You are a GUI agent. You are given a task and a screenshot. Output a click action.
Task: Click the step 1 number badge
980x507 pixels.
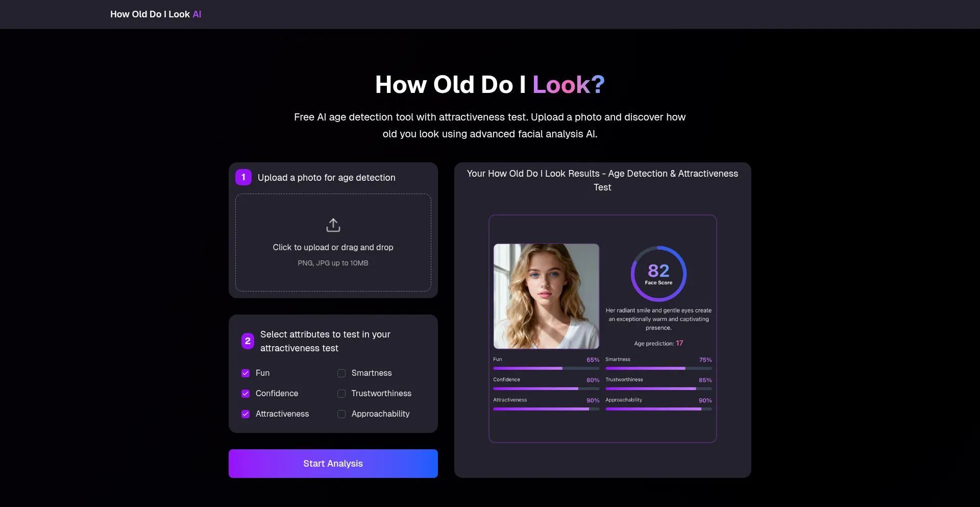pyautogui.click(x=243, y=177)
